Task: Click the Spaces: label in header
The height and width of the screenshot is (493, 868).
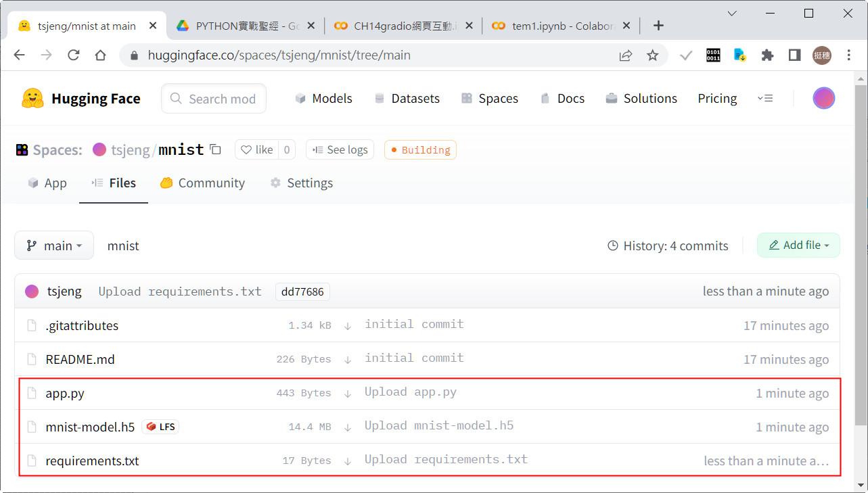Action: coord(58,149)
